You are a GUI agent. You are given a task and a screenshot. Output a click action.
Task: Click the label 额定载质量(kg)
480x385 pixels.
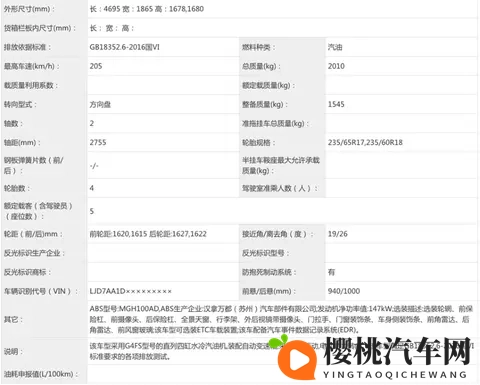pos(269,86)
